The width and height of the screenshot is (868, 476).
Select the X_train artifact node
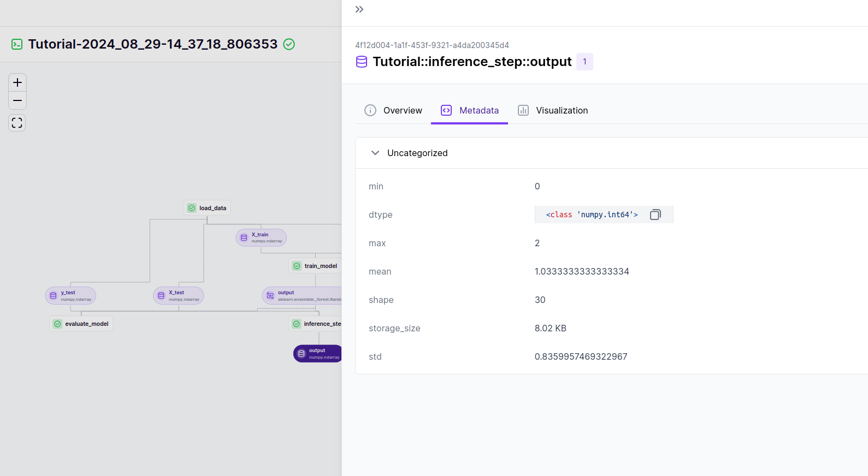point(261,237)
